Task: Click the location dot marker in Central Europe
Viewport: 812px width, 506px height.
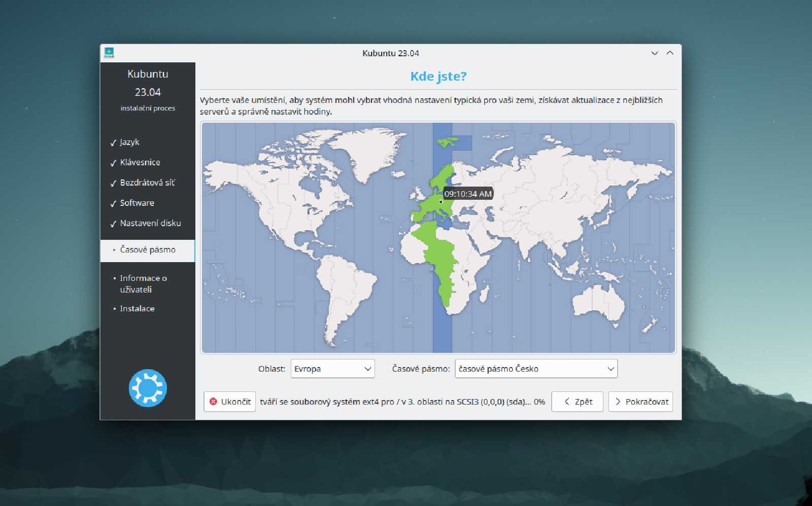Action: click(441, 202)
